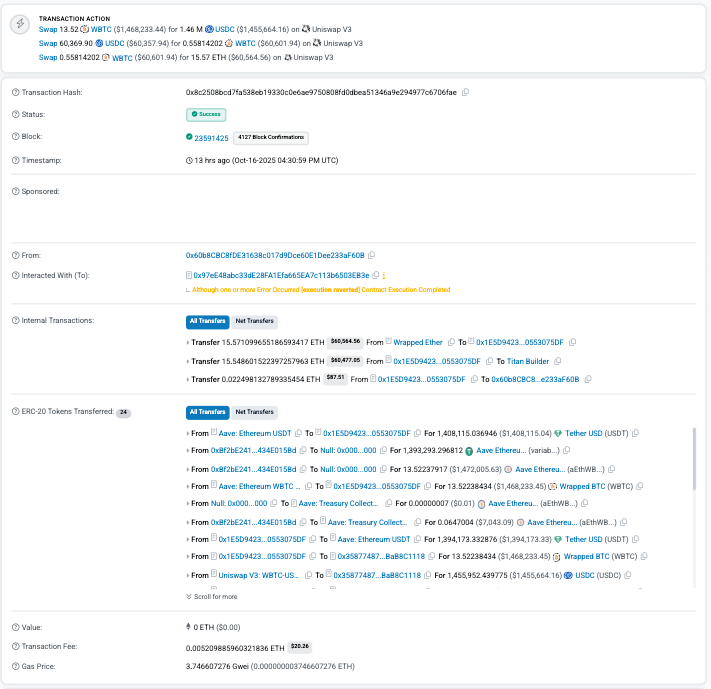
Task: Copy Tether USD token address in first ERC-20 row
Action: [635, 433]
